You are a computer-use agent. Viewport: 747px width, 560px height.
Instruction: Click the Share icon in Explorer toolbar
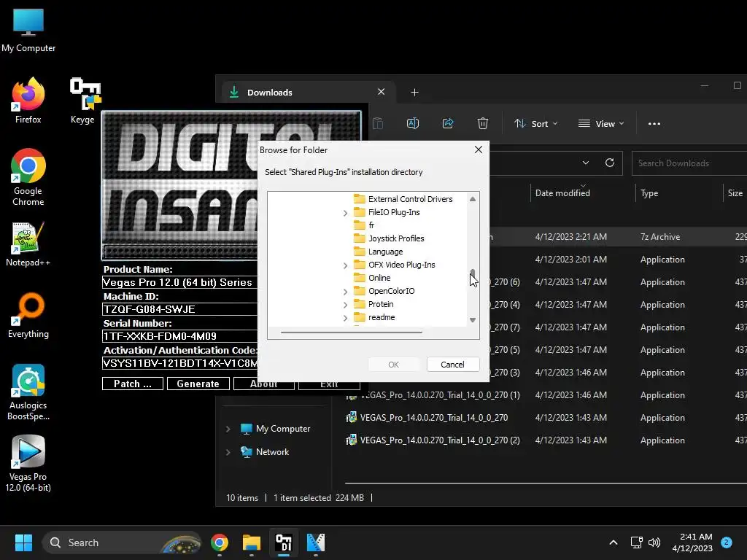click(x=448, y=123)
